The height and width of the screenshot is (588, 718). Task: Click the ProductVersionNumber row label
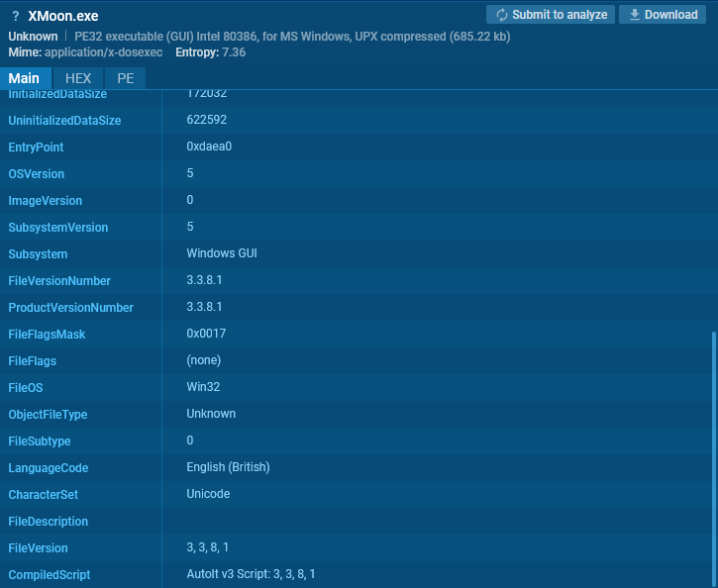click(70, 308)
